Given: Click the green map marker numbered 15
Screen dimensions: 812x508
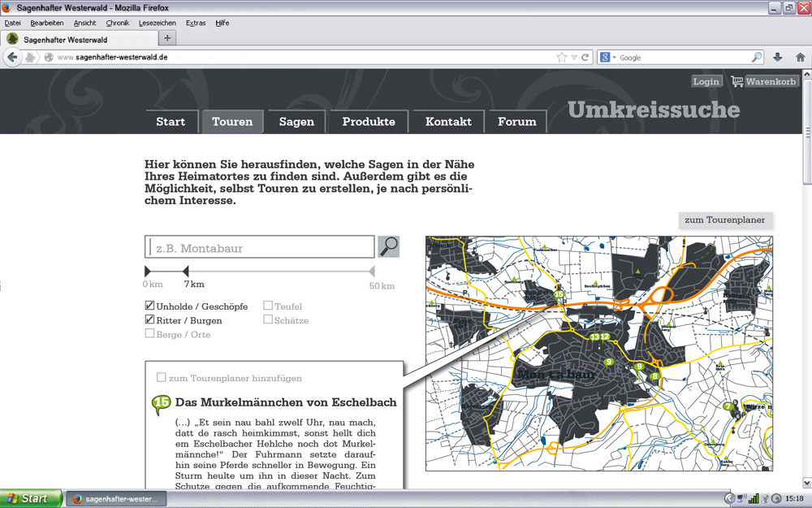Looking at the screenshot, I should pos(558,295).
